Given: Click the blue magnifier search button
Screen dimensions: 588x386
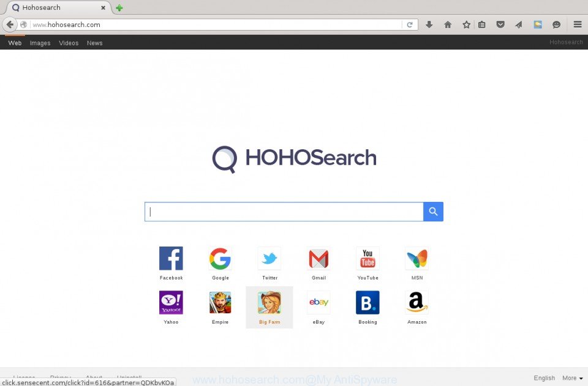Looking at the screenshot, I should coord(433,212).
